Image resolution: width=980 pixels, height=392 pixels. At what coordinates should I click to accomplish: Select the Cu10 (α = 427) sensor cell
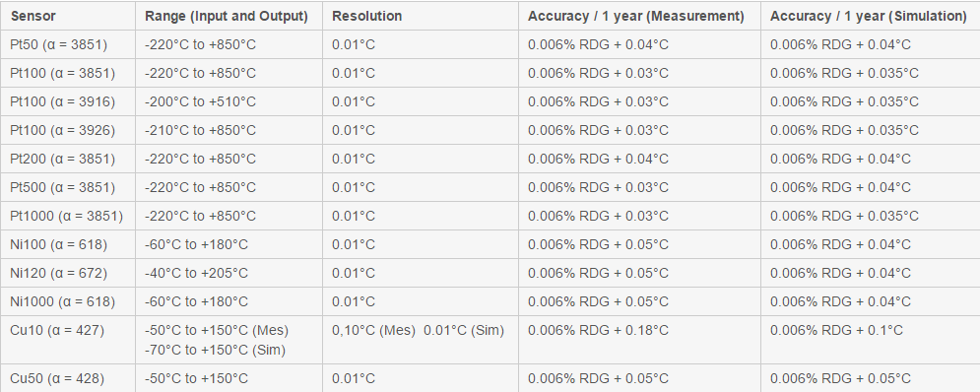[x=59, y=330]
